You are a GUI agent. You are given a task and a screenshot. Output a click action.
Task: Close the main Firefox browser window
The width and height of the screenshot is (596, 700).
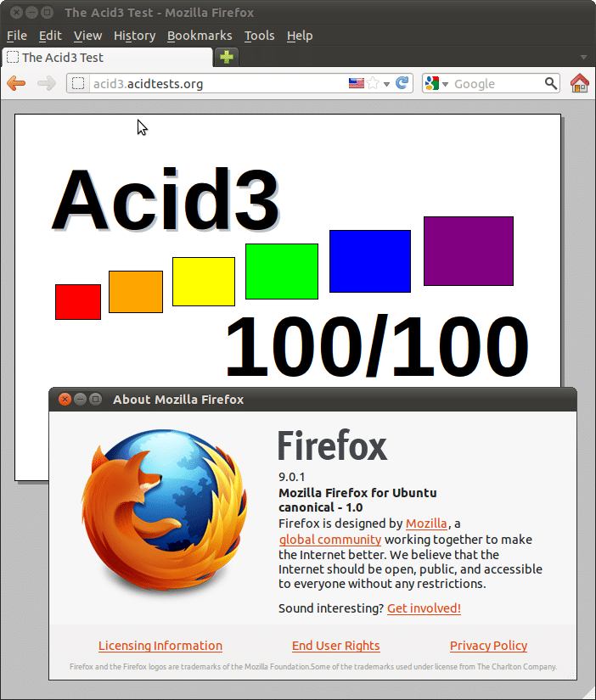(16, 13)
